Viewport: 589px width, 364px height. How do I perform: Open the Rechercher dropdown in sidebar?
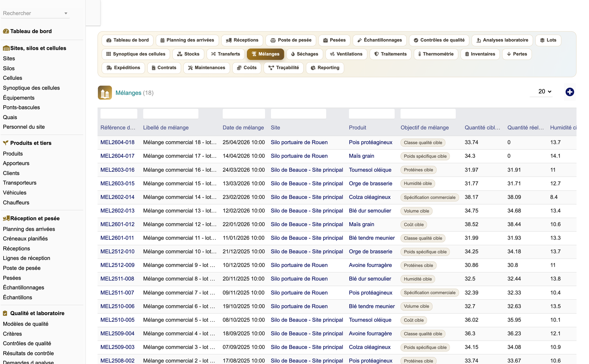tap(35, 13)
